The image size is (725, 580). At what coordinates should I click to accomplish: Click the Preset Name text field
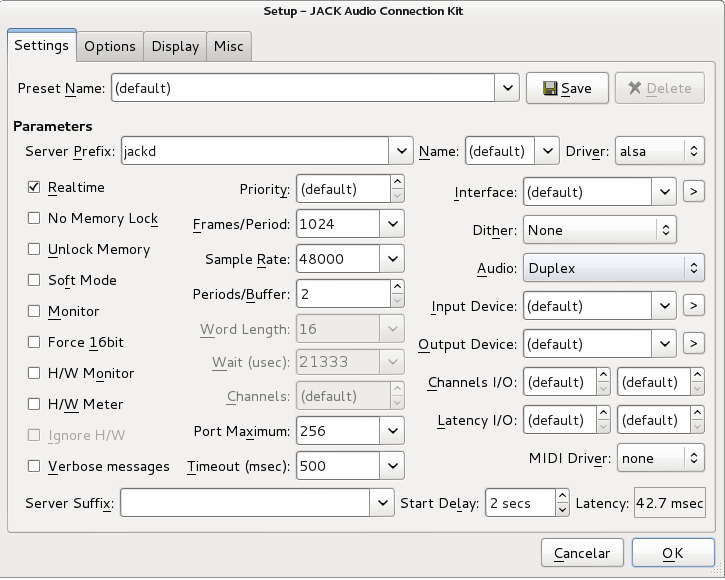click(x=303, y=88)
